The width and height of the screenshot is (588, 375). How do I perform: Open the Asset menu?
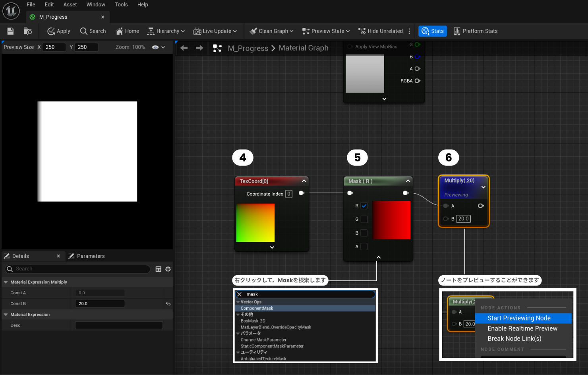pyautogui.click(x=70, y=5)
